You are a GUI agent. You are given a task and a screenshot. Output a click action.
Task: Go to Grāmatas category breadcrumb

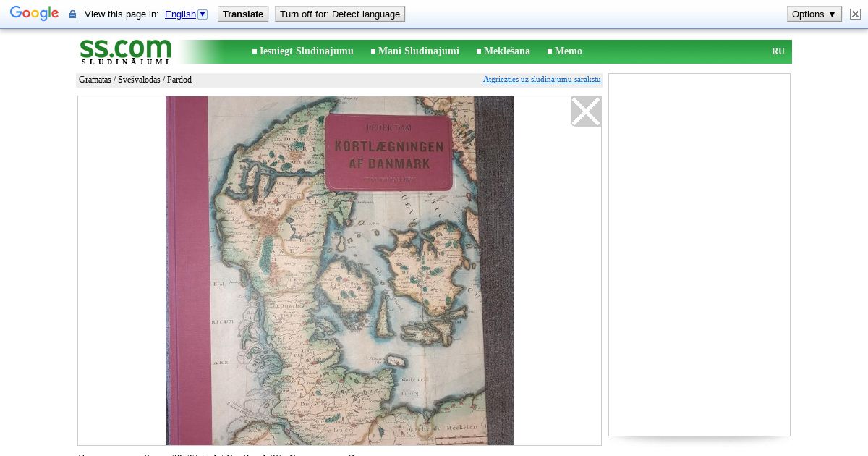coord(95,80)
